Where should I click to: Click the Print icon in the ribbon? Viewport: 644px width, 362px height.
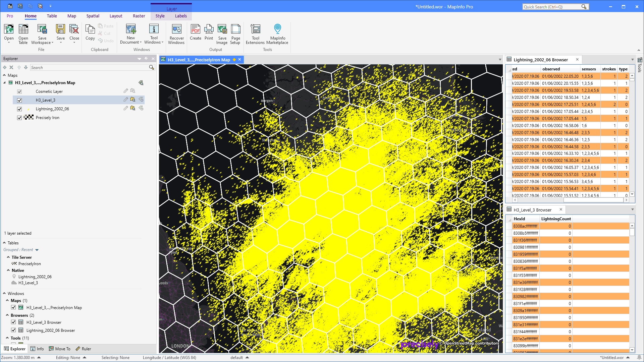click(x=209, y=34)
